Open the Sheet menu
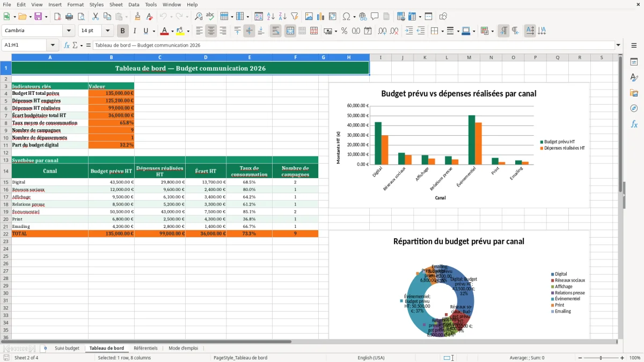Screen dimensions: 644x362 pyautogui.click(x=116, y=4)
